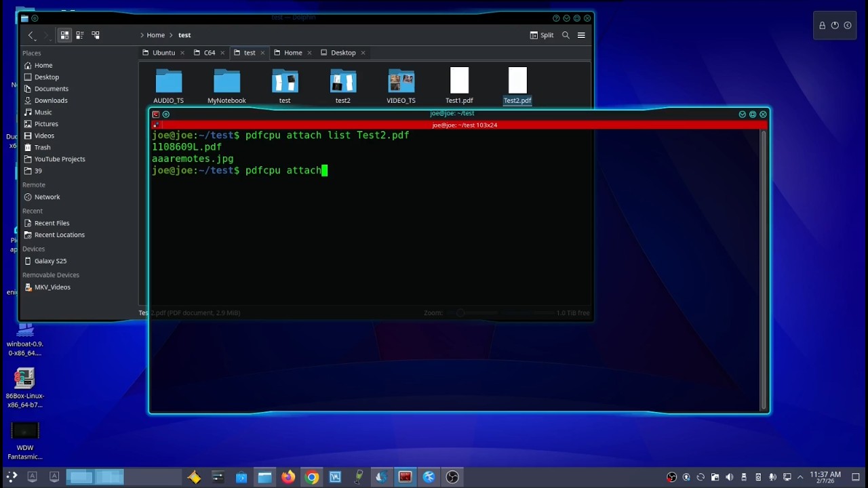Open Dolphin hamburger menu
The height and width of the screenshot is (488, 868).
point(581,35)
